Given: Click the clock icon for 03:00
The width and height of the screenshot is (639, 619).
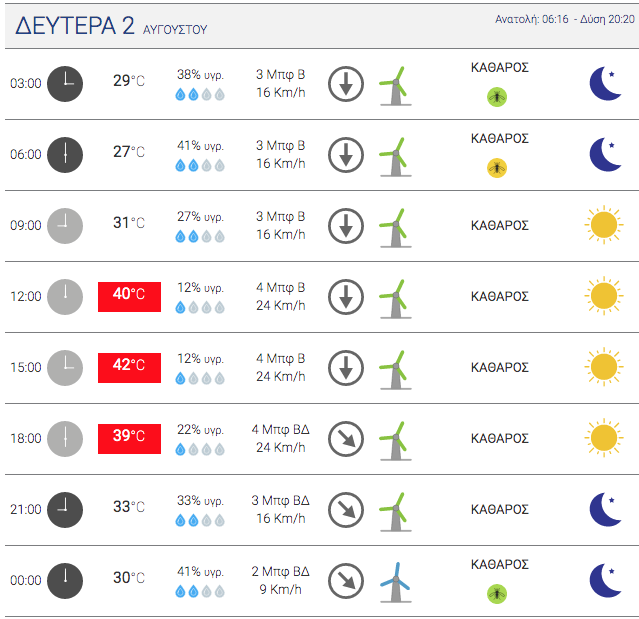Looking at the screenshot, I should (x=65, y=83).
